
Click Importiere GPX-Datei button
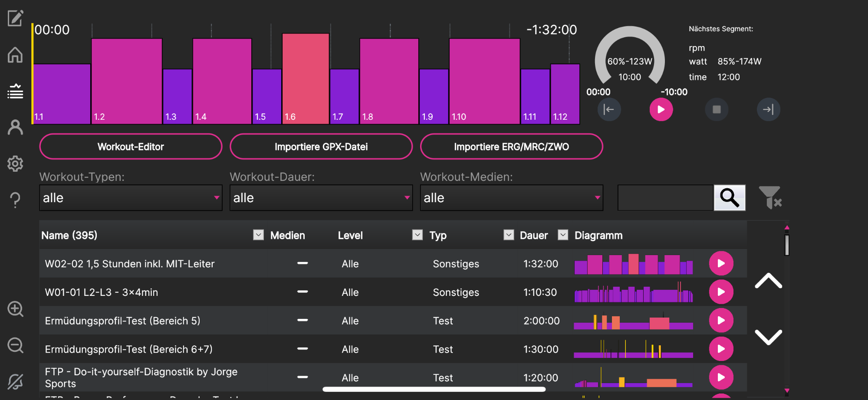321,147
